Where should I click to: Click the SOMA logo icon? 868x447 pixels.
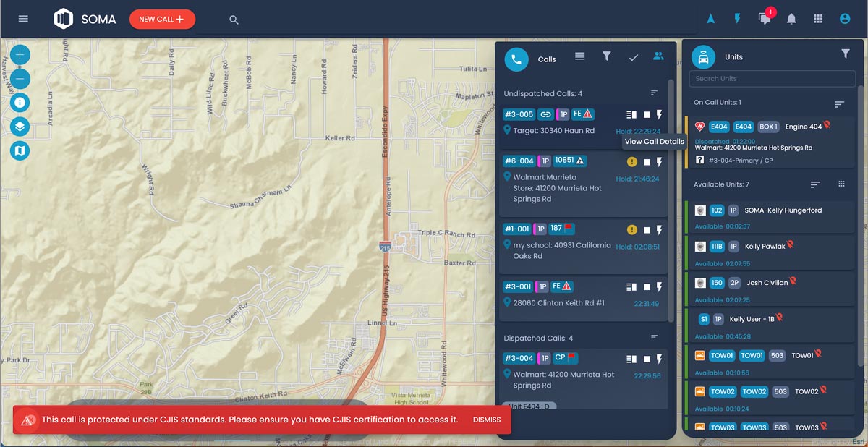[64, 19]
